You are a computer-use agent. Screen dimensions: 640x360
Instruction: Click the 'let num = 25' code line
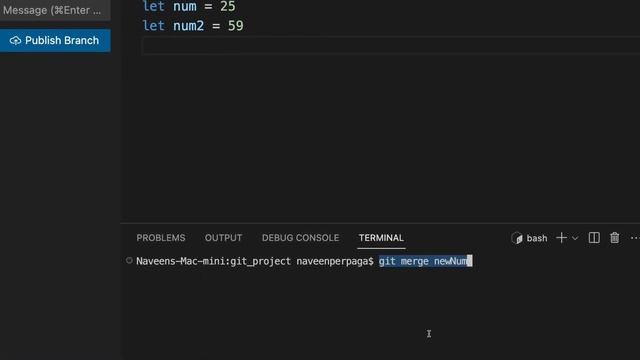pos(189,6)
